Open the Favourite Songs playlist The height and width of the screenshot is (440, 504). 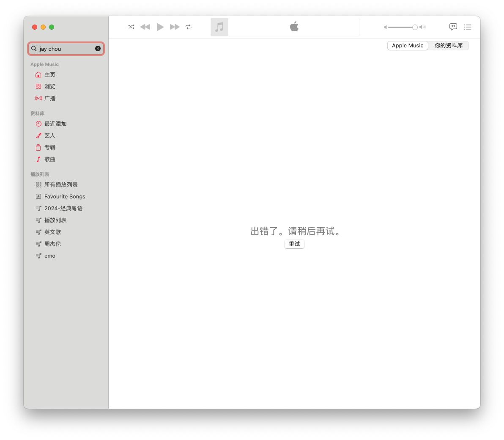click(x=65, y=197)
